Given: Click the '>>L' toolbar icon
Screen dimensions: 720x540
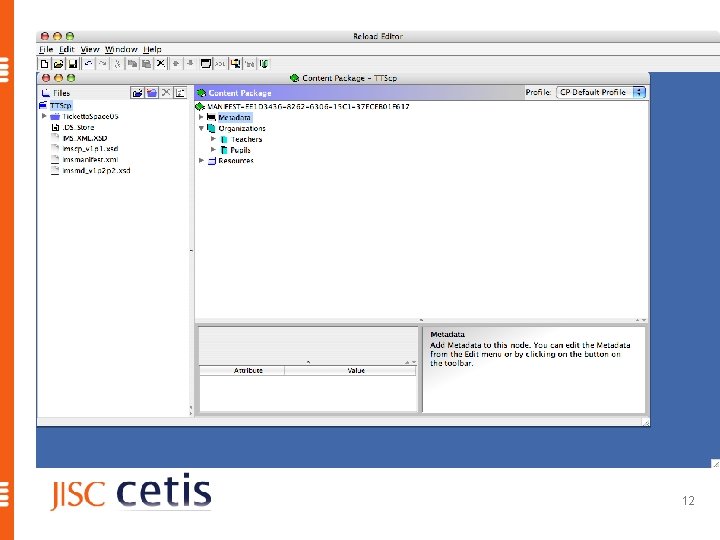Looking at the screenshot, I should click(220, 64).
